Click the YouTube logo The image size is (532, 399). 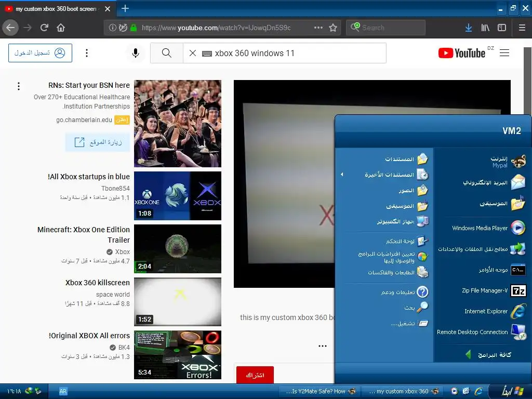(462, 53)
